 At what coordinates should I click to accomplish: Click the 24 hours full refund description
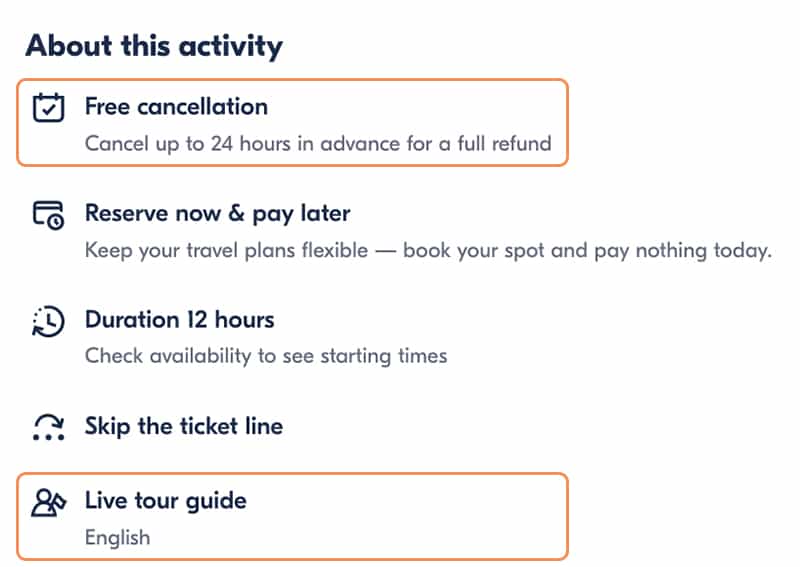click(318, 143)
